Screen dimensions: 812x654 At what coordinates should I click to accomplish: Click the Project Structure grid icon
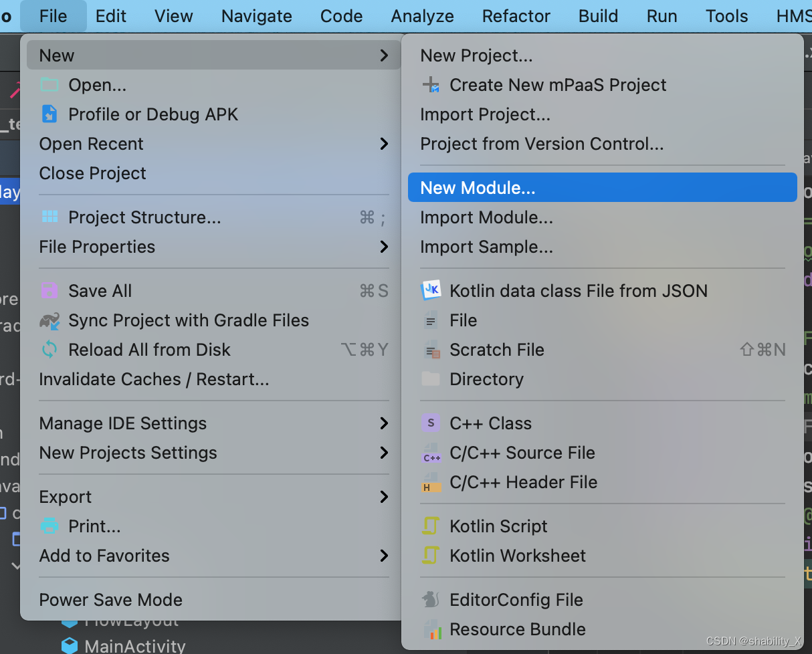[x=49, y=217]
